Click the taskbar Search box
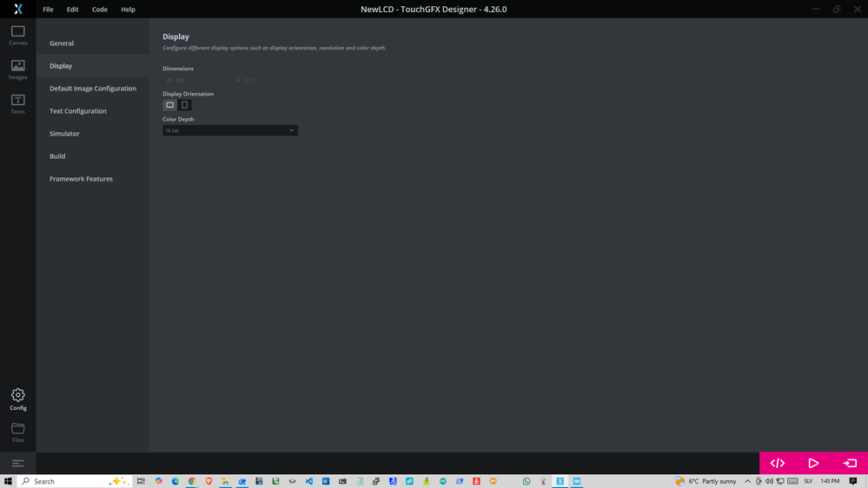The image size is (868, 488). point(74,481)
